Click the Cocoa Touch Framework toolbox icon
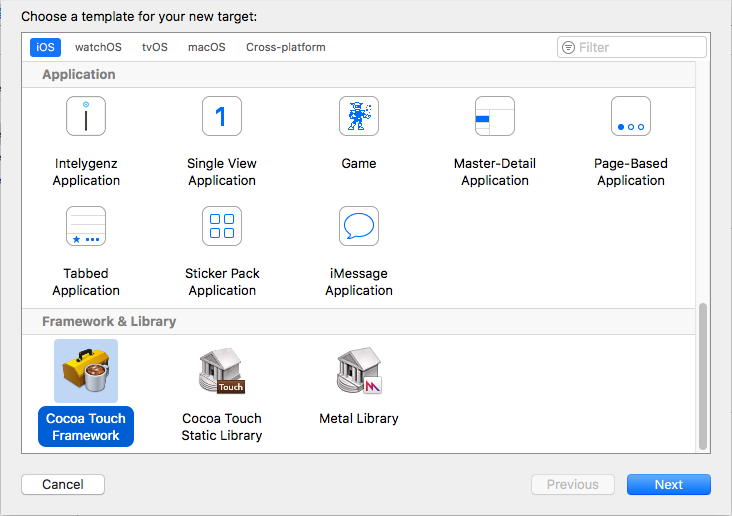 [x=86, y=371]
